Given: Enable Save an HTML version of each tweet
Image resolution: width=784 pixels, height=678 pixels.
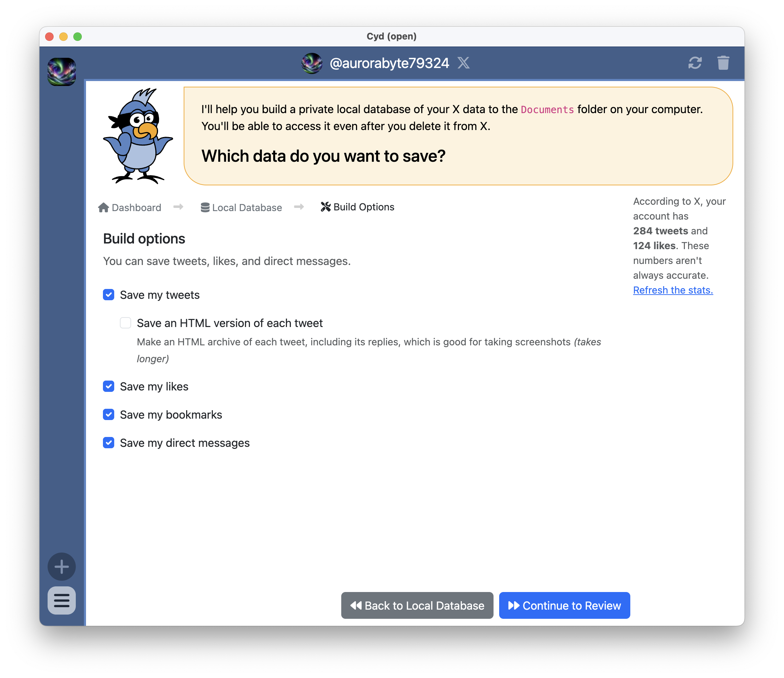Looking at the screenshot, I should 125,323.
